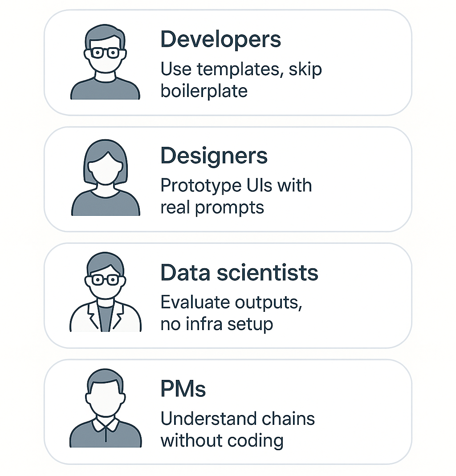Click the "Evaluate outputs, no infra setup" text
The height and width of the screenshot is (476, 456).
pos(231,313)
